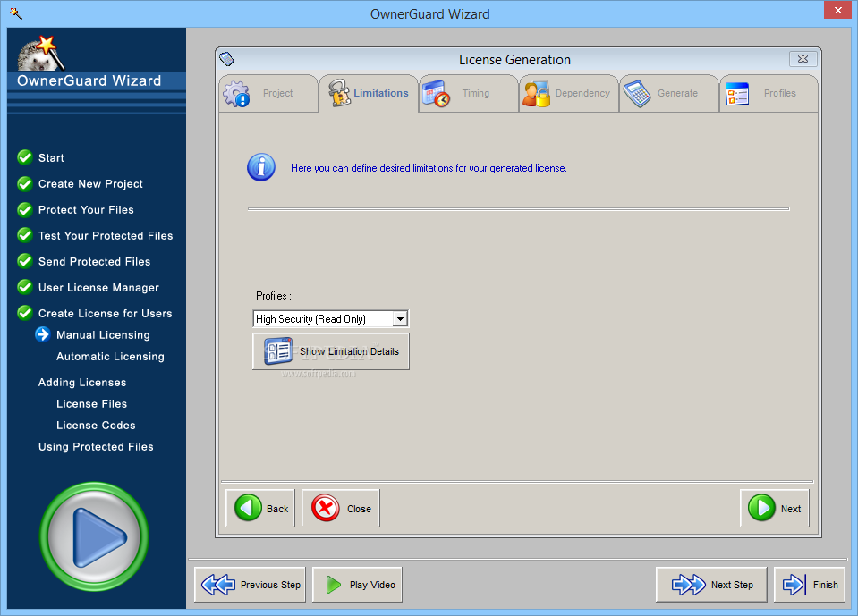The image size is (858, 616).
Task: Click the gear icon on Project tab
Action: click(236, 94)
